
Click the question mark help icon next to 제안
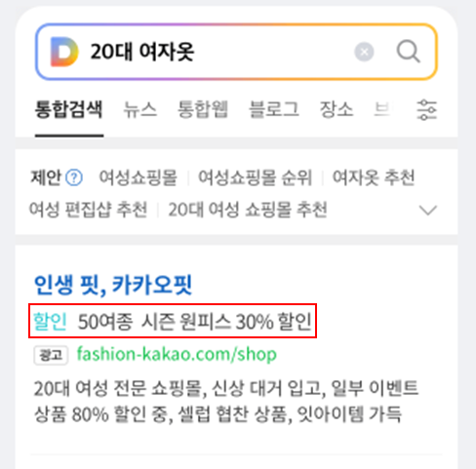(x=74, y=177)
